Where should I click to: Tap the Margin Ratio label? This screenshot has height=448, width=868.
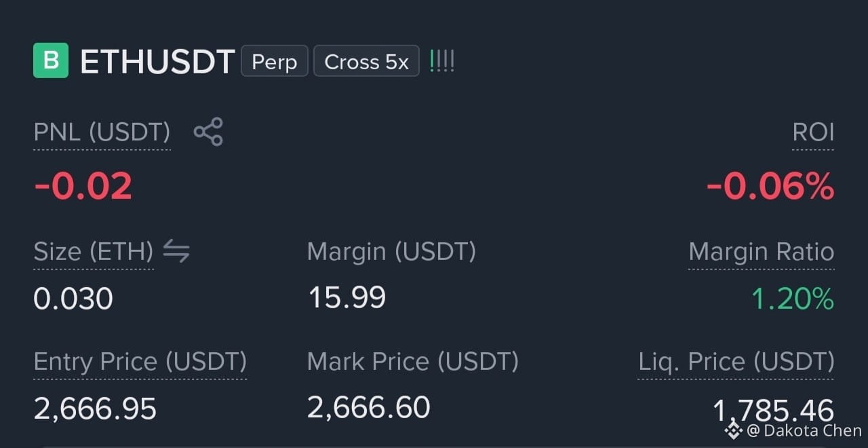point(762,252)
